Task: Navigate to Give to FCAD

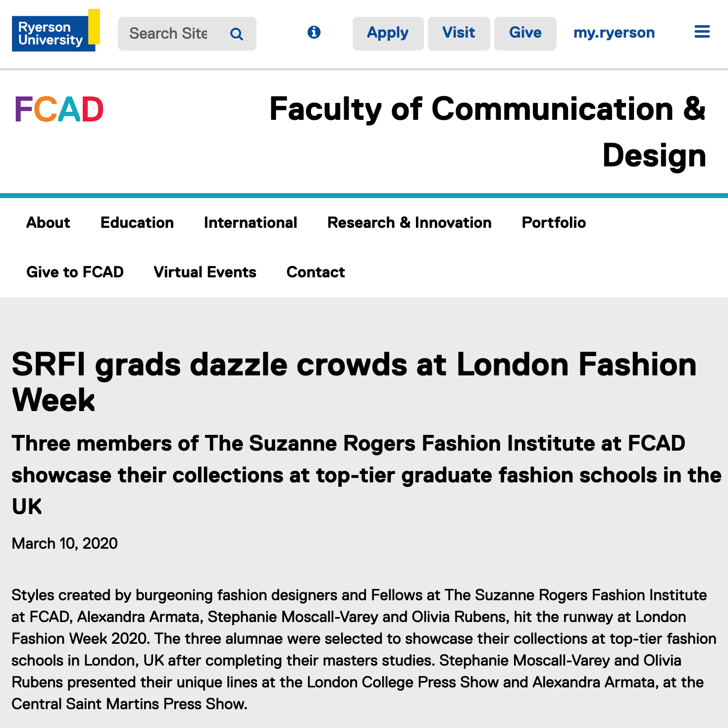Action: (x=75, y=272)
